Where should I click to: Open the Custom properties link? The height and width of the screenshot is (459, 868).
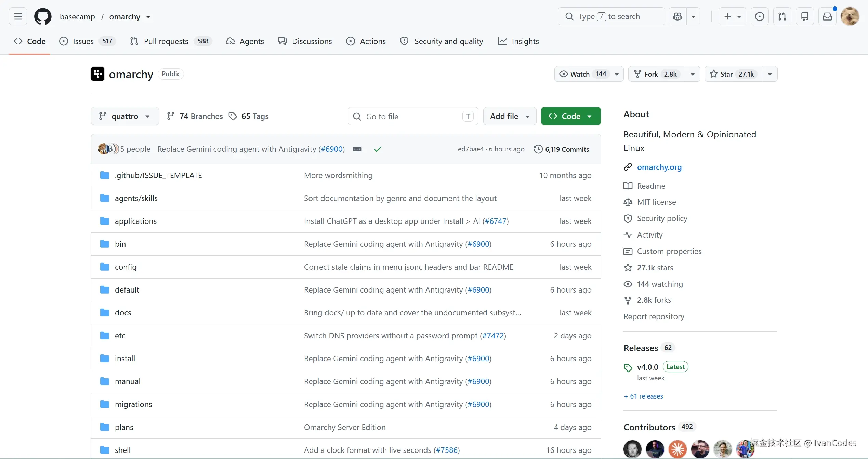click(669, 251)
